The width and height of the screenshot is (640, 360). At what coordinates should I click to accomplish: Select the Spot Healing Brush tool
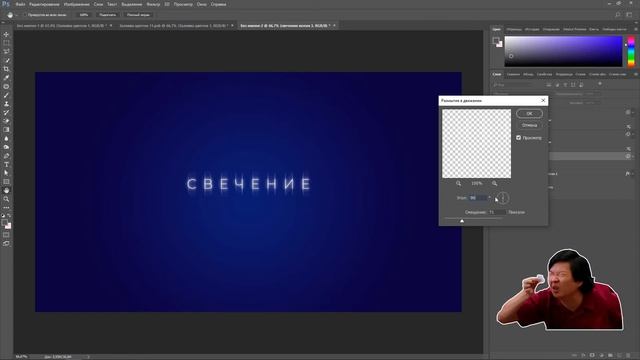[6, 87]
